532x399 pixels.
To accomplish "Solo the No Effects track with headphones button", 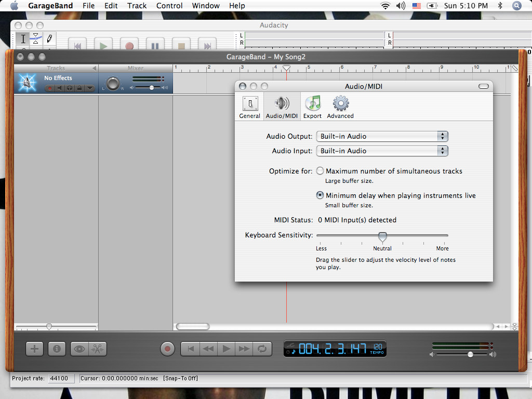I will coord(70,88).
